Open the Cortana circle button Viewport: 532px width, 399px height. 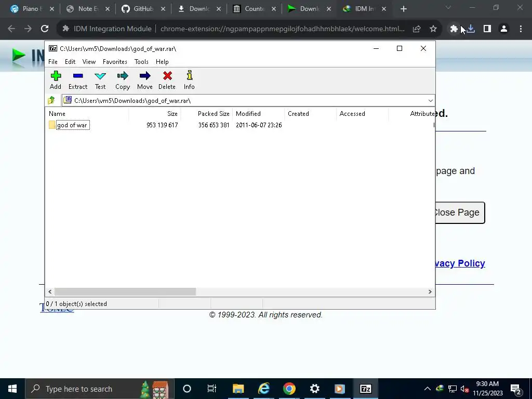(x=187, y=389)
